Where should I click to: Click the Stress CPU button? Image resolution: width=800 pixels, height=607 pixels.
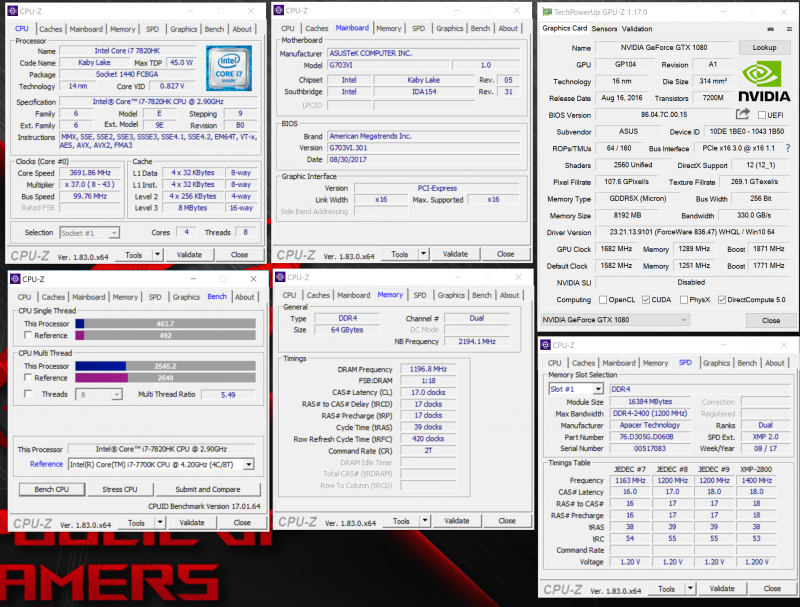tap(120, 489)
